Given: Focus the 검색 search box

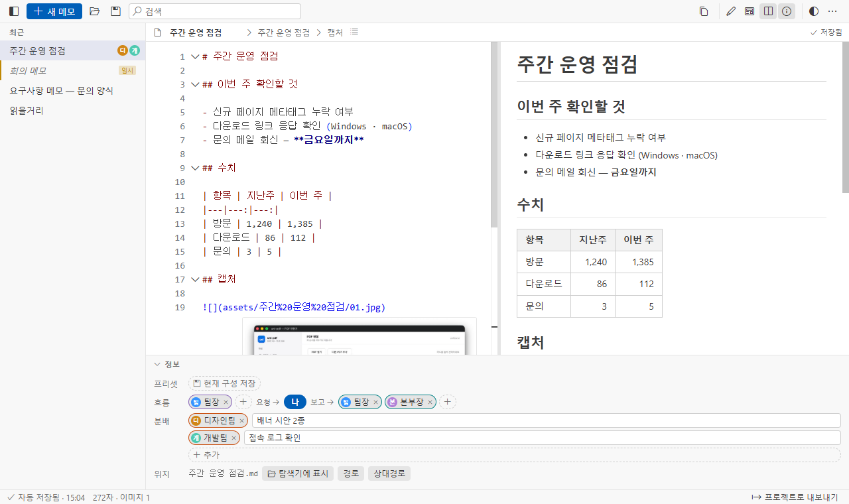Looking at the screenshot, I should click(215, 11).
